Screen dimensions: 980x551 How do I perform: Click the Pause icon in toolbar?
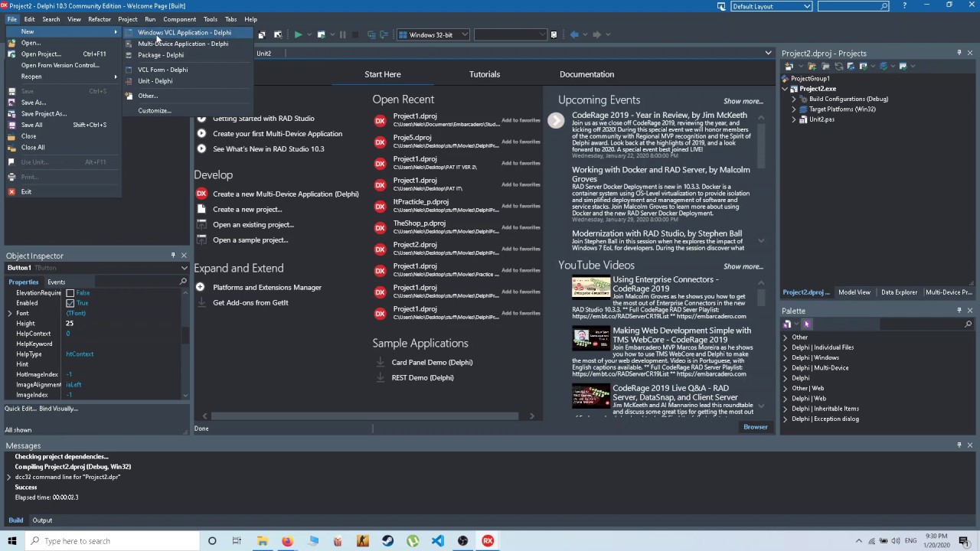tap(342, 34)
